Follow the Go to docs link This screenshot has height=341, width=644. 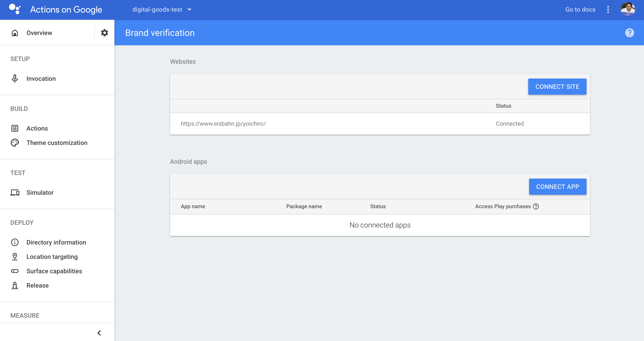[580, 9]
